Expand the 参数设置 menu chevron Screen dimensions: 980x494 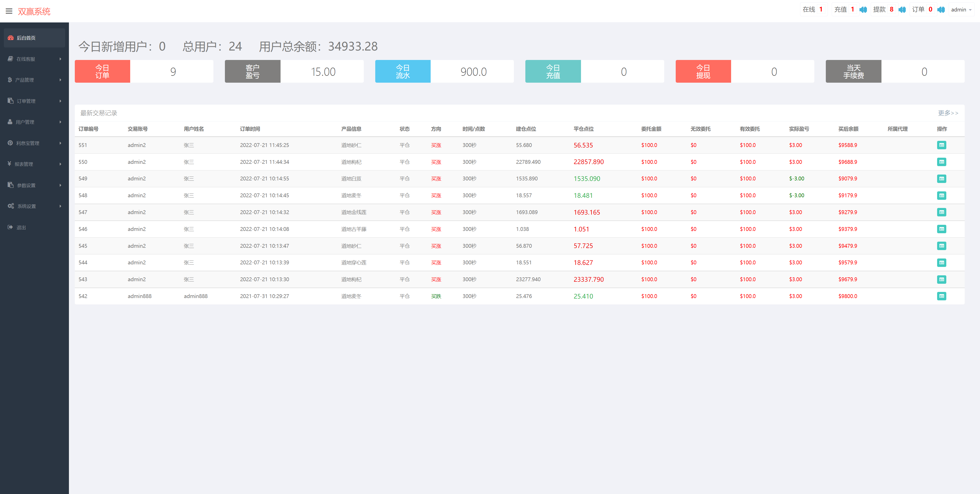coord(60,185)
